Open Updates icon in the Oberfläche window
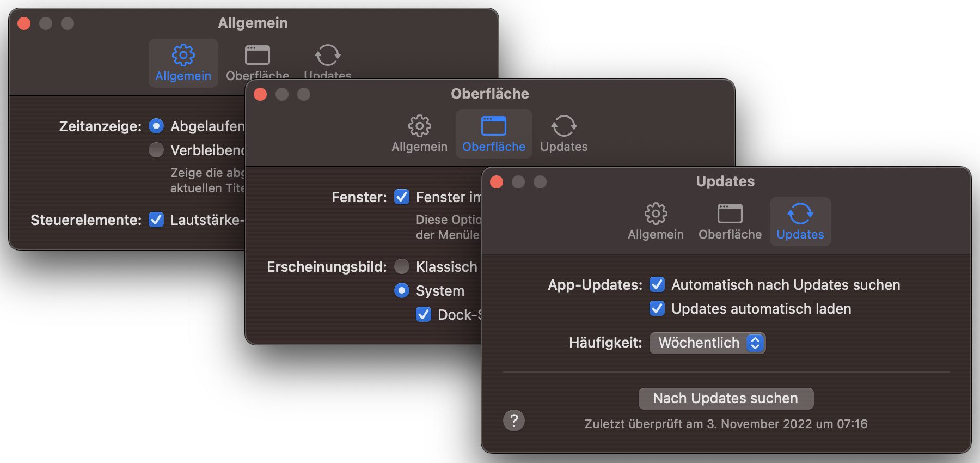 pos(563,126)
